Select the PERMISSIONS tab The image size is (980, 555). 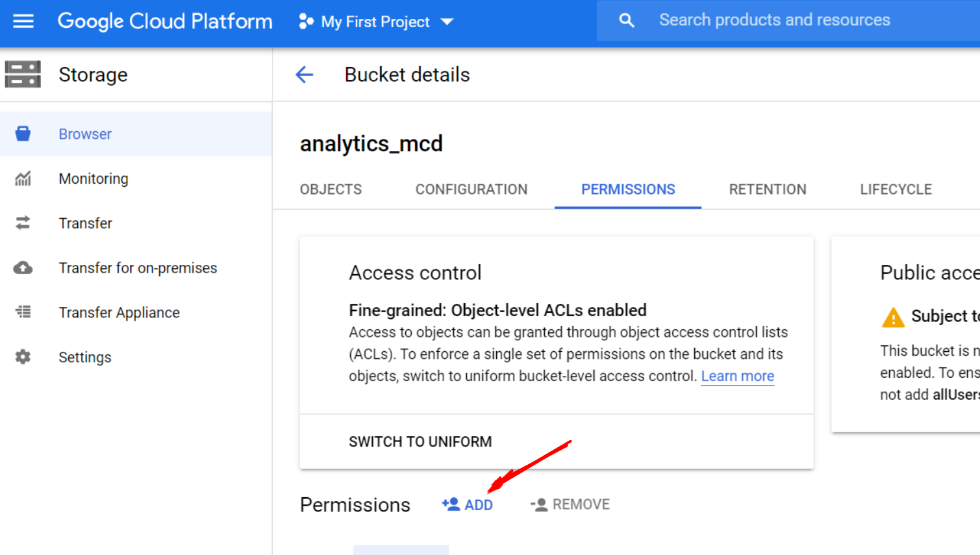click(628, 189)
